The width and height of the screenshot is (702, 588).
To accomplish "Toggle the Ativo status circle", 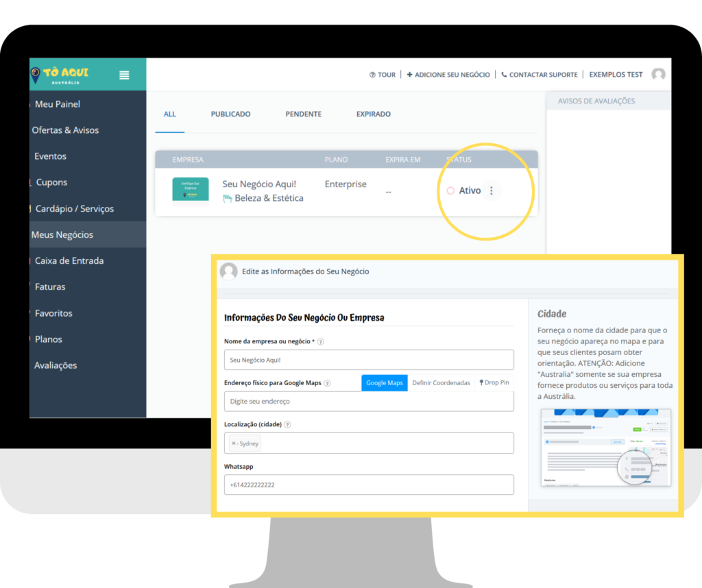I will 450,191.
